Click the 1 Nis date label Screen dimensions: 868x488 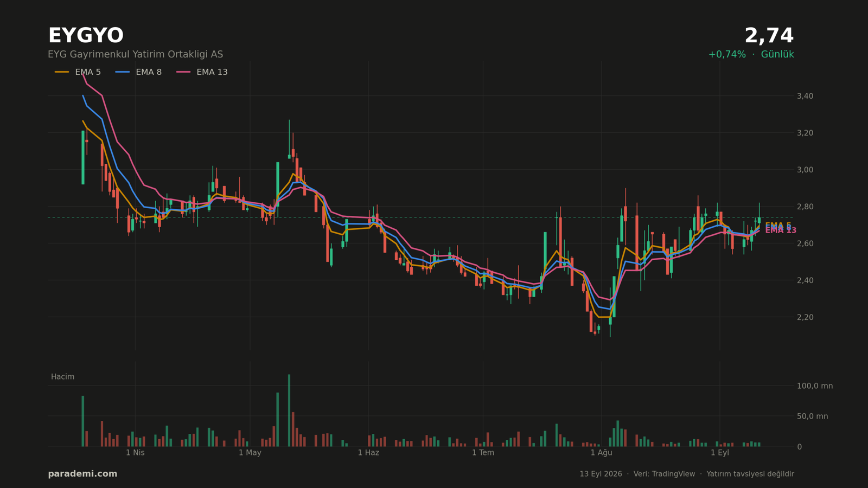point(135,453)
